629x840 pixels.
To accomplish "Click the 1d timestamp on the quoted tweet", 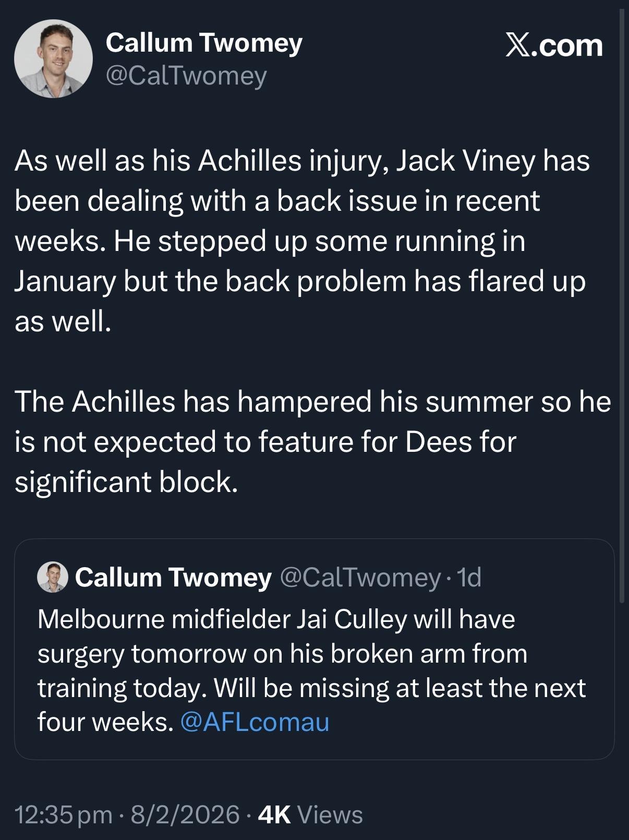I will pyautogui.click(x=468, y=578).
